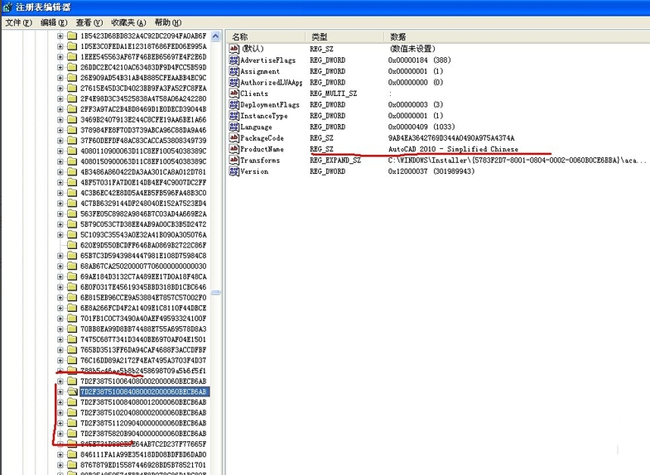650x475 pixels.
Task: Expand the 6E815EB96CCE... registry key
Action: pos(61,298)
